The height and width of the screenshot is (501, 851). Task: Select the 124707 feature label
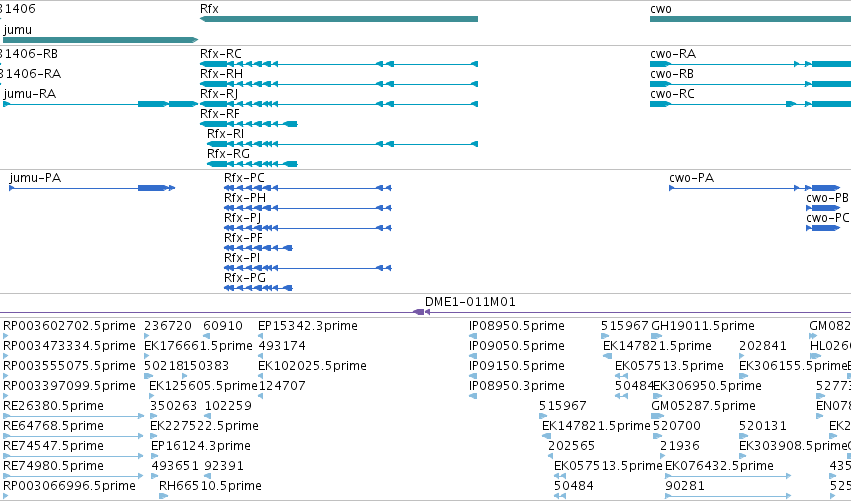click(x=282, y=386)
